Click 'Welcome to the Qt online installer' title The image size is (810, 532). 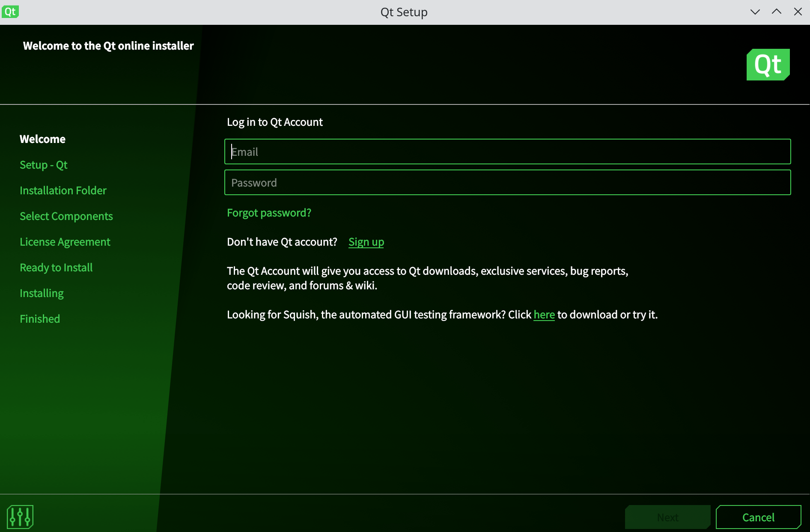point(108,46)
